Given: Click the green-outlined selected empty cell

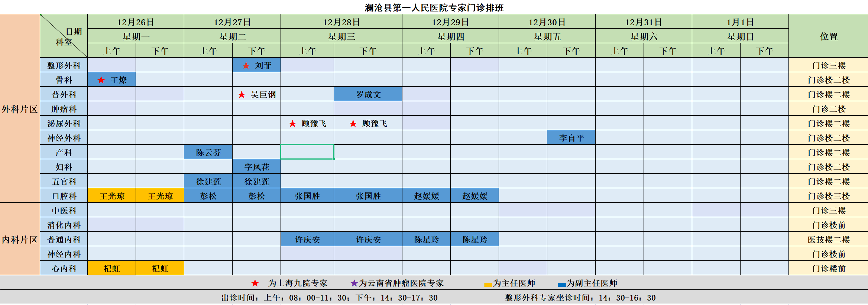Looking at the screenshot, I should (307, 152).
